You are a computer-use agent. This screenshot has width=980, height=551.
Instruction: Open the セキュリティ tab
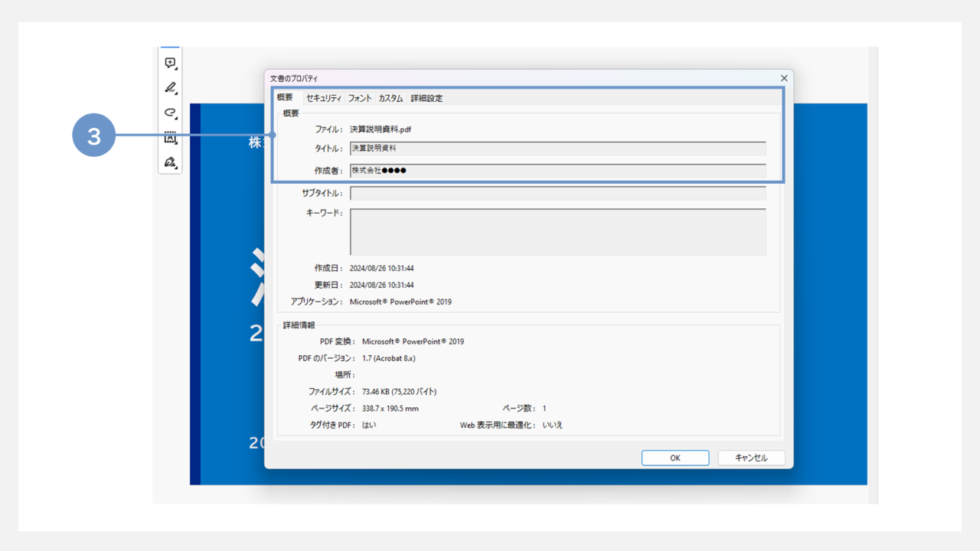pyautogui.click(x=324, y=98)
